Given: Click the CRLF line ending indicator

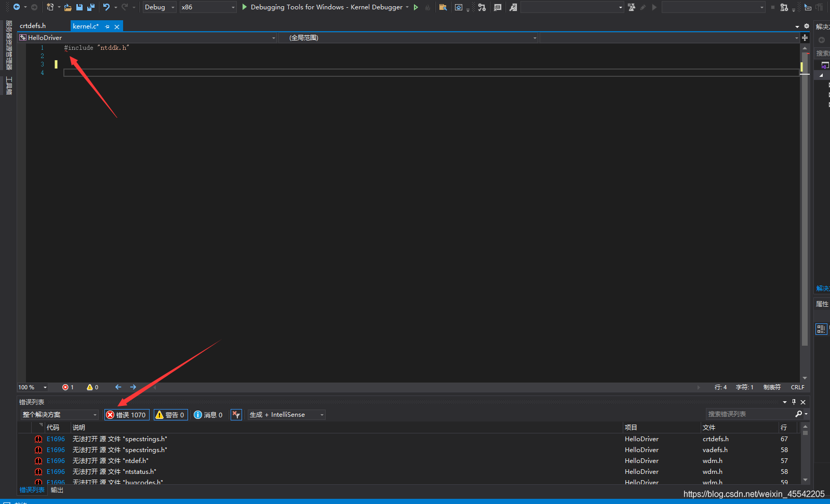Looking at the screenshot, I should (797, 387).
